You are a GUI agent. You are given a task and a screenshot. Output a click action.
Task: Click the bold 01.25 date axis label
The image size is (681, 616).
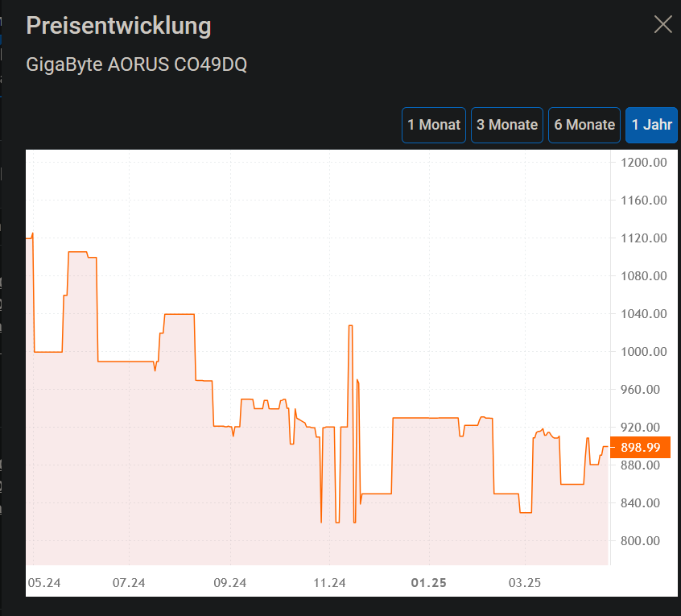tap(429, 583)
